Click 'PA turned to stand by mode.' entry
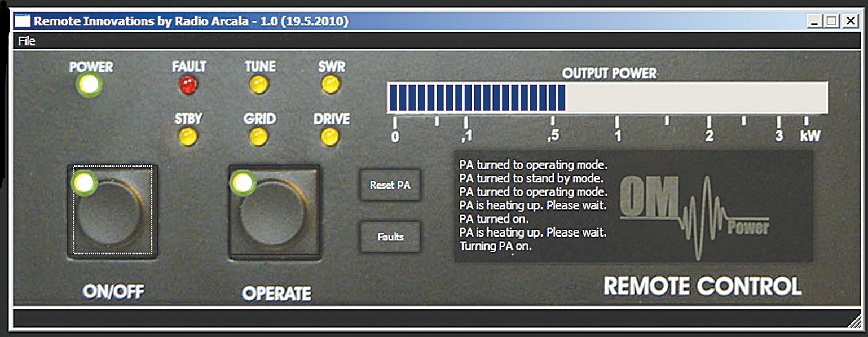Viewport: 868px width, 337px height. (x=532, y=179)
